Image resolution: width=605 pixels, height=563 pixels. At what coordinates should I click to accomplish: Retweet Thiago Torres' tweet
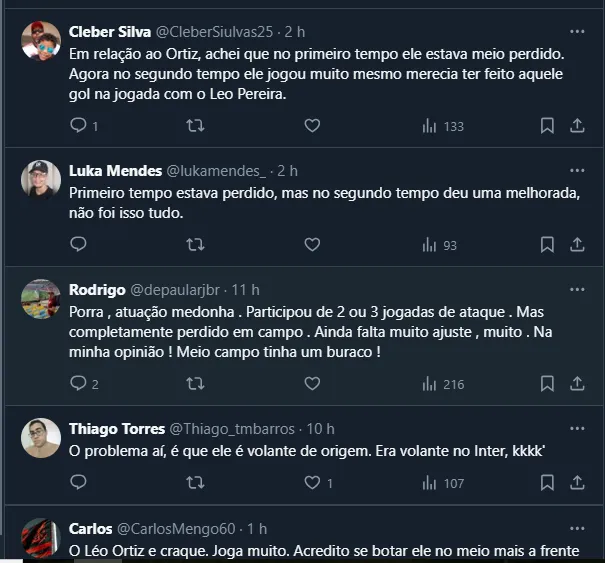[196, 483]
